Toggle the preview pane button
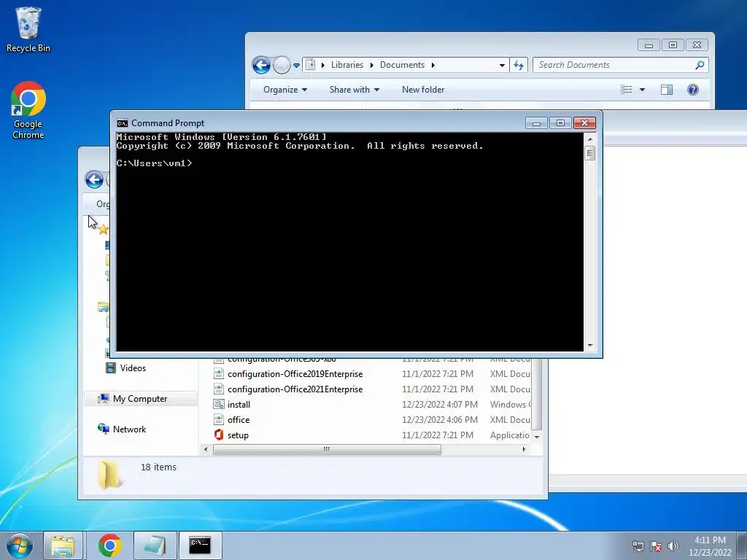This screenshot has width=747, height=560. click(x=667, y=90)
